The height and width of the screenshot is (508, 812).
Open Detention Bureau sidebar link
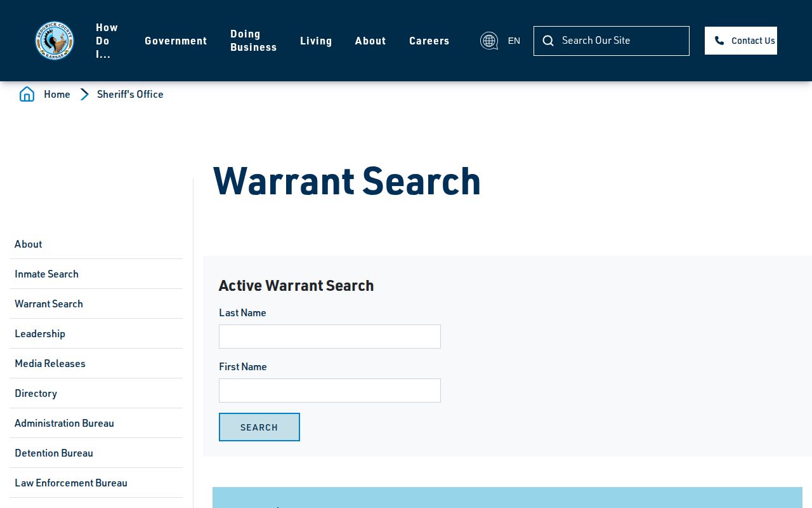(96, 453)
